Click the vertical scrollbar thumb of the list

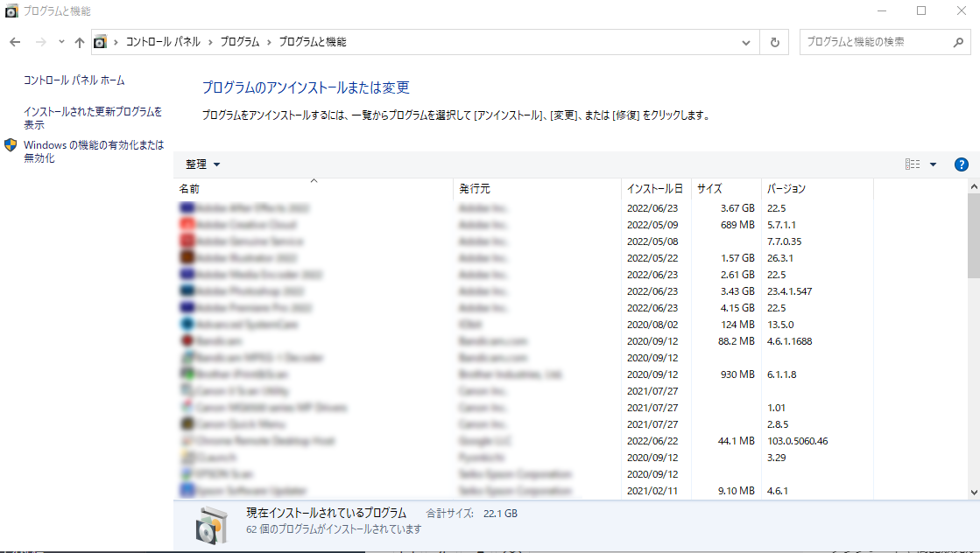pos(974,235)
